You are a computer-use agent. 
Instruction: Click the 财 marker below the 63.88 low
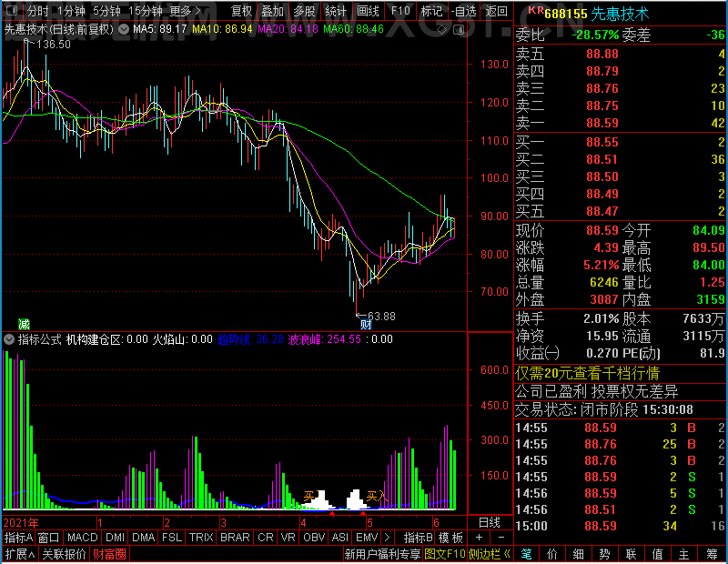tap(366, 325)
